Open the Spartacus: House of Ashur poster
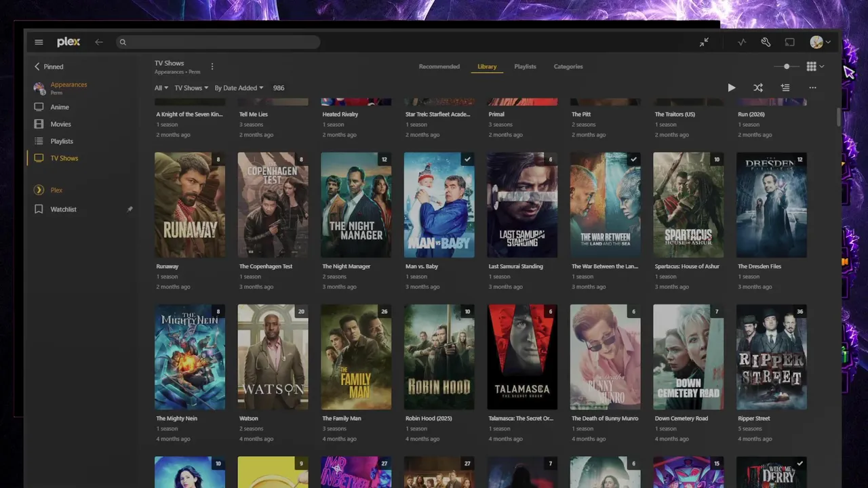Image resolution: width=868 pixels, height=488 pixels. click(x=688, y=205)
